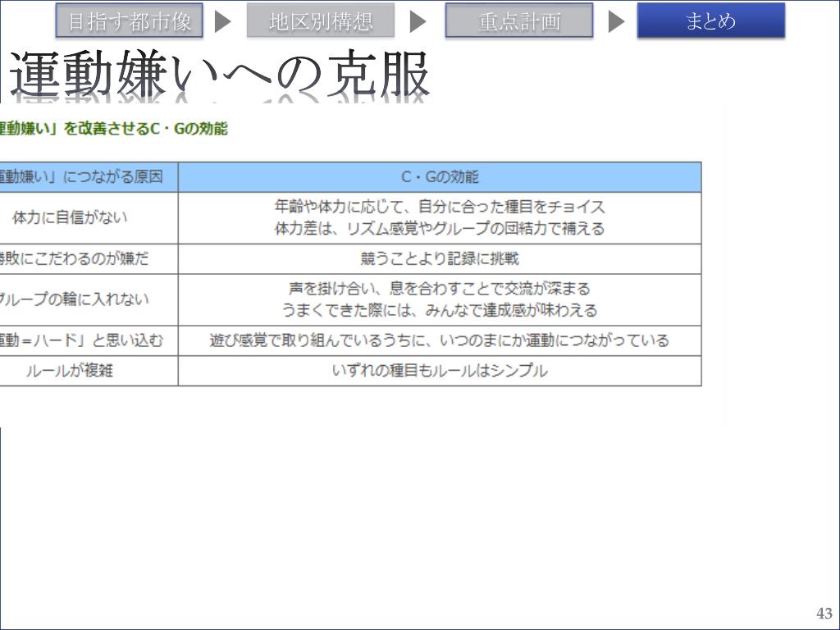The image size is (840, 630).
Task: Select the cell いずれの種目もルールはシンプル
Action: click(x=440, y=371)
